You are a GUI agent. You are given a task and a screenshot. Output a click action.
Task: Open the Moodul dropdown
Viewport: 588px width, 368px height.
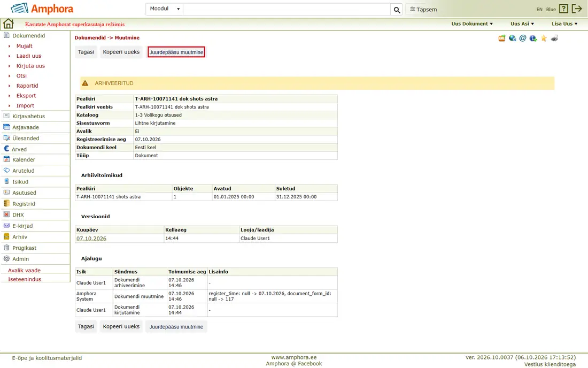(x=164, y=9)
